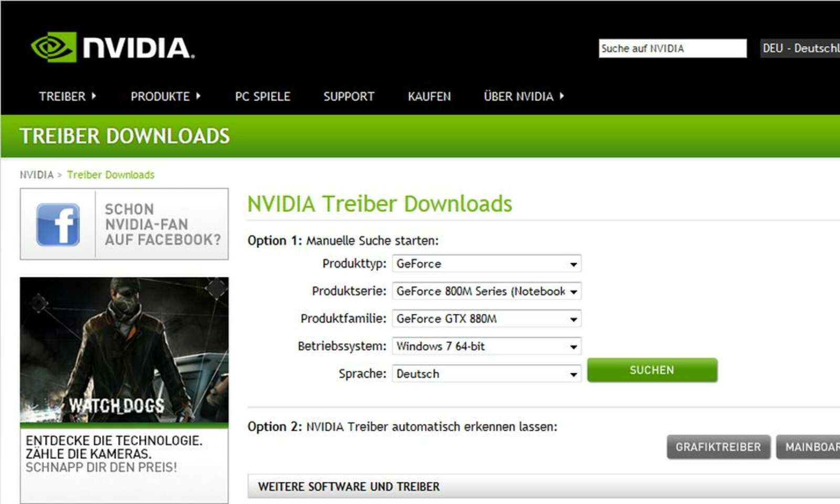Select Kaufen in navigation bar
Screen dimensions: 840x504
(x=429, y=97)
